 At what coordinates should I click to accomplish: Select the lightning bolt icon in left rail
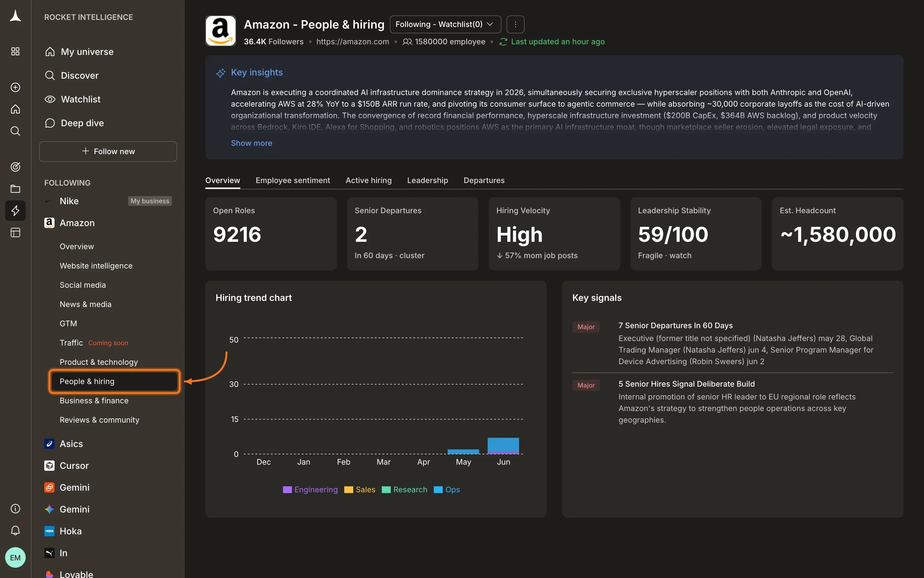[x=15, y=211]
